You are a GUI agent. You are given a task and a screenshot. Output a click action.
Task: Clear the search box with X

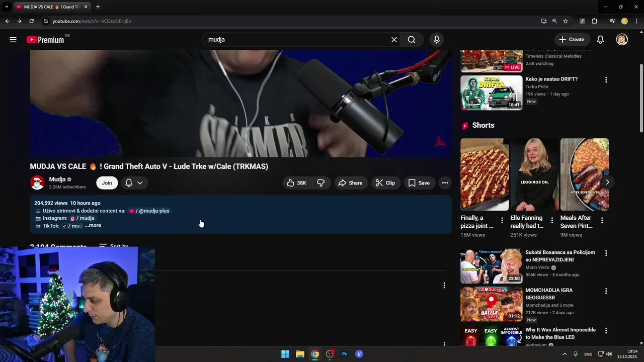click(394, 40)
